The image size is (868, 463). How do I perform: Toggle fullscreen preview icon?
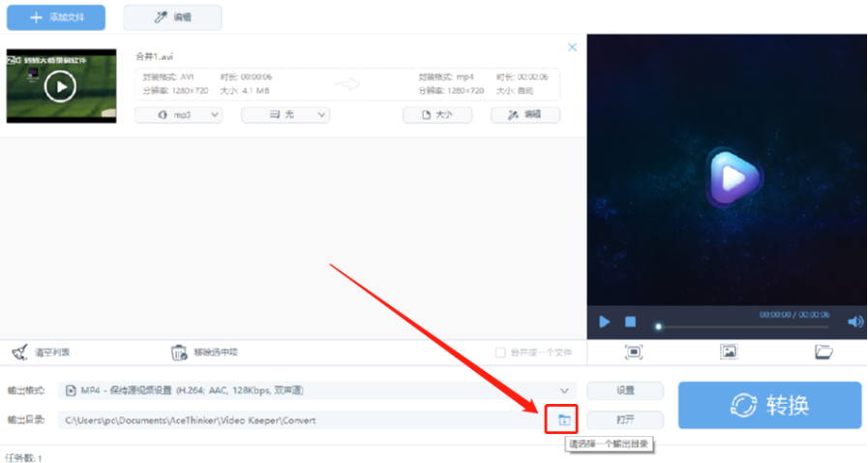tap(634, 352)
